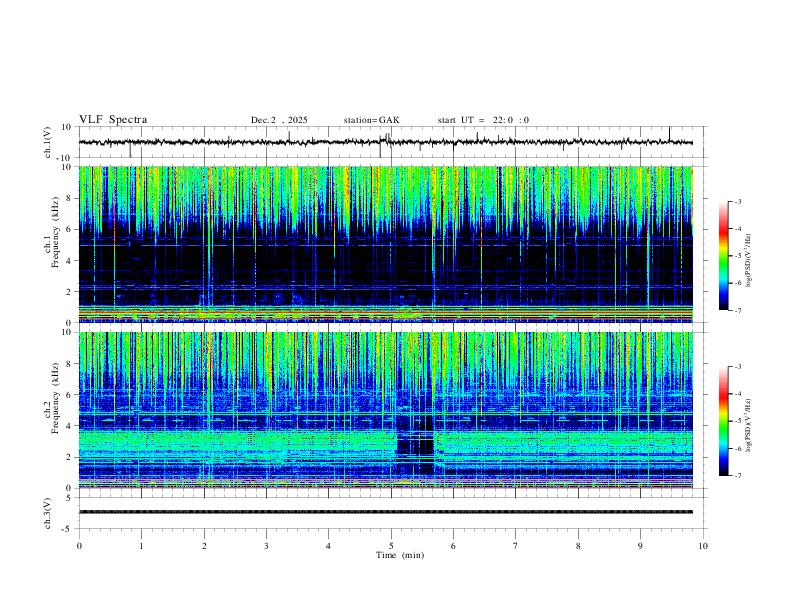Select the date label Dec. 2, 2025

click(279, 120)
